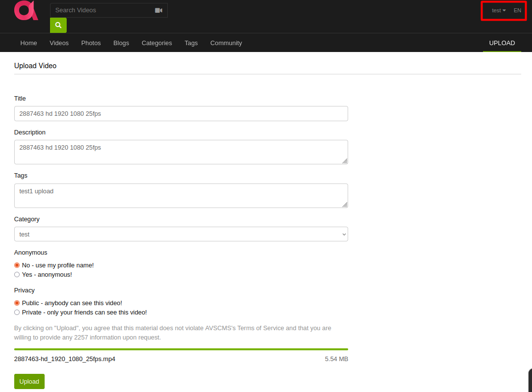This screenshot has height=392, width=532.
Task: Click inside the Title input field
Action: point(181,113)
